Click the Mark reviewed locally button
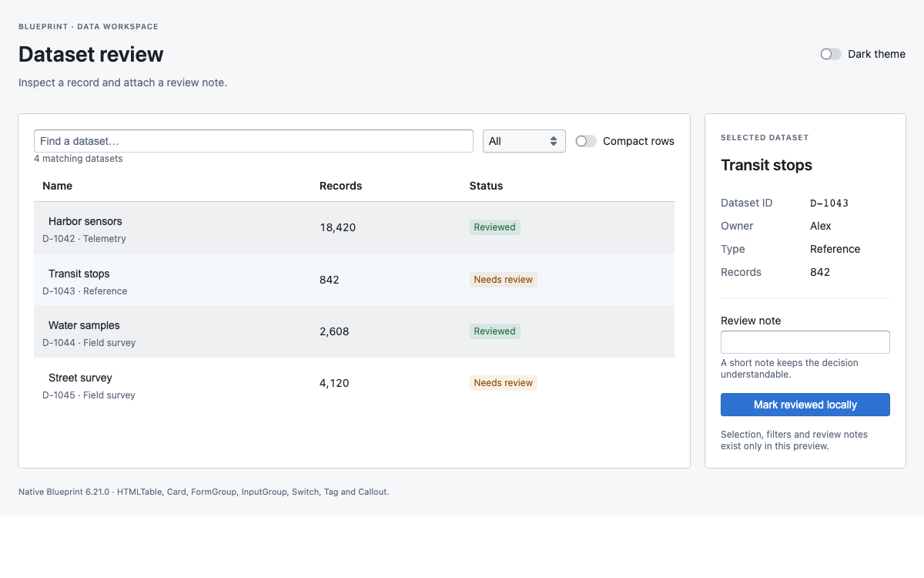 [x=805, y=405]
